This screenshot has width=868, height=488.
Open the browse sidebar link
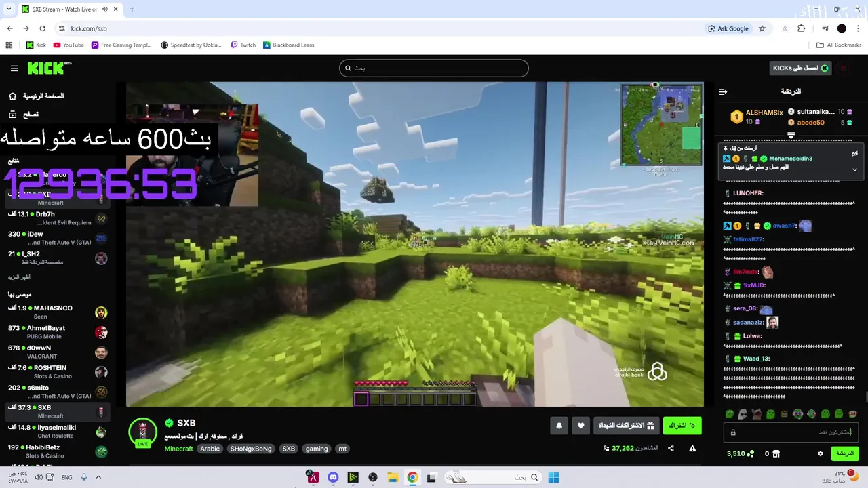23,115
